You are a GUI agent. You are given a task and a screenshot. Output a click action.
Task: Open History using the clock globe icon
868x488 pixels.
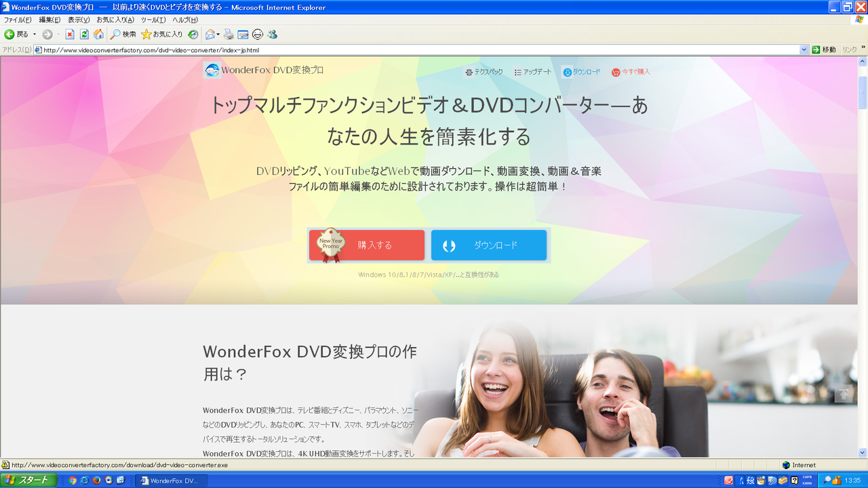pyautogui.click(x=193, y=34)
